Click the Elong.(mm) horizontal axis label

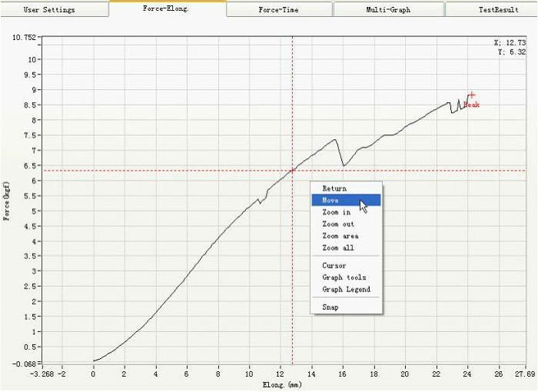[x=281, y=384]
